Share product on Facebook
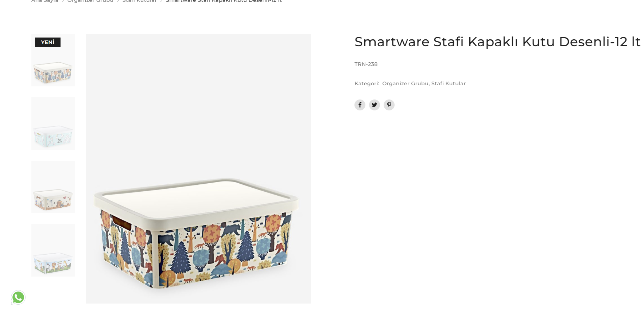 coord(360,105)
